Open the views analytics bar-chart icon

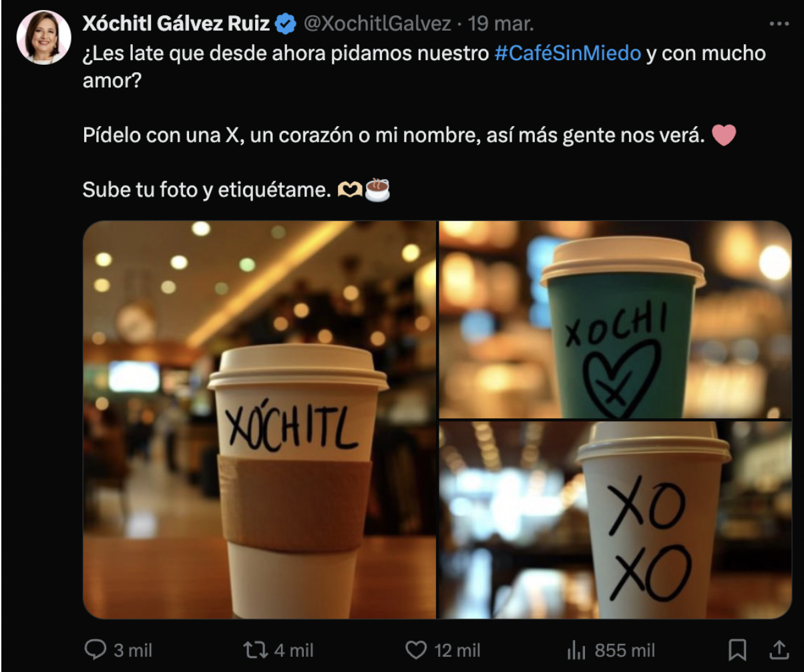pyautogui.click(x=576, y=649)
